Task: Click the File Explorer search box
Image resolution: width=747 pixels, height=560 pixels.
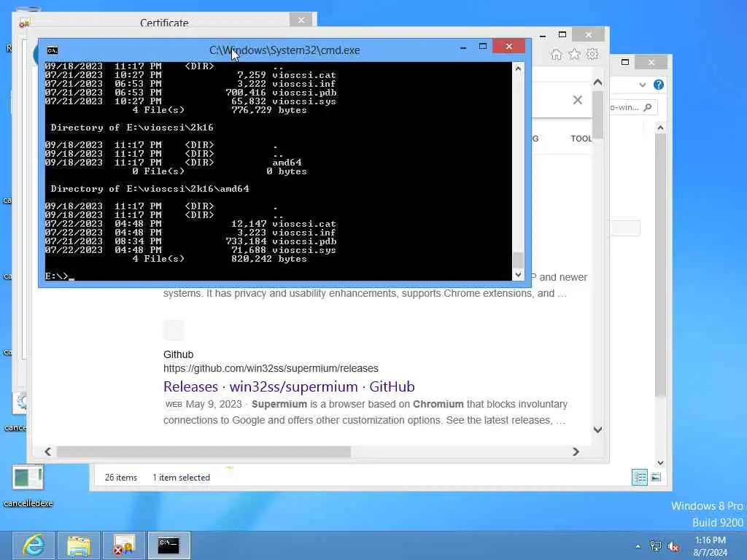Action: [x=632, y=108]
